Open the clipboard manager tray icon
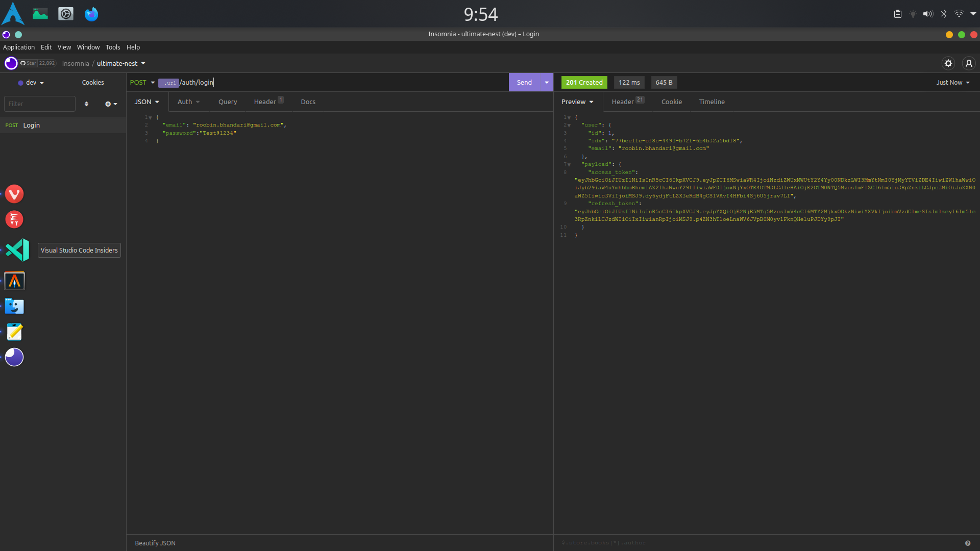Image resolution: width=980 pixels, height=551 pixels. (898, 14)
